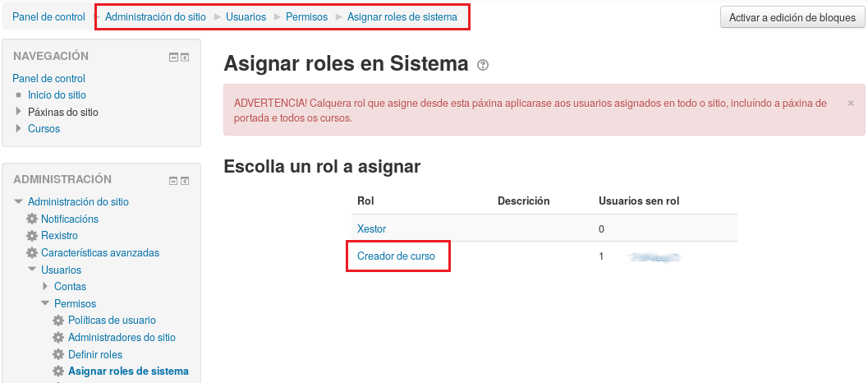868x383 pixels.
Task: Click the Rol column header
Action: point(365,201)
